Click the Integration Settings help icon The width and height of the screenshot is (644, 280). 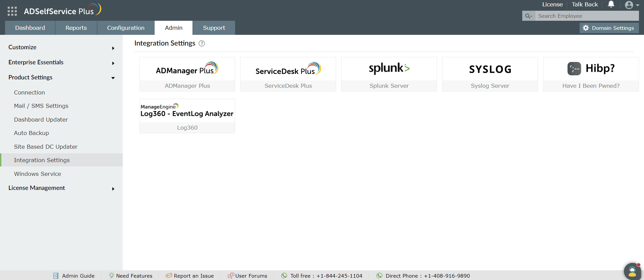coord(202,44)
